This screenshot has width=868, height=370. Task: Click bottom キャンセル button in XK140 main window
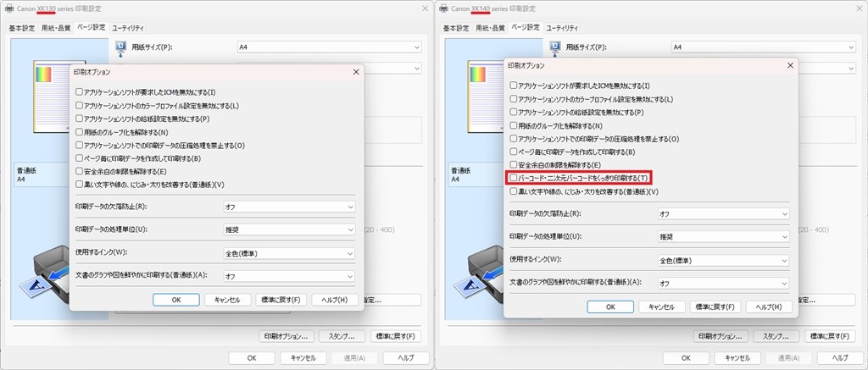coord(737,358)
